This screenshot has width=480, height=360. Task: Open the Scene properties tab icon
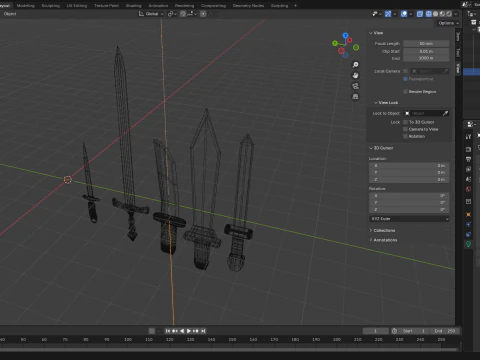pos(468,179)
